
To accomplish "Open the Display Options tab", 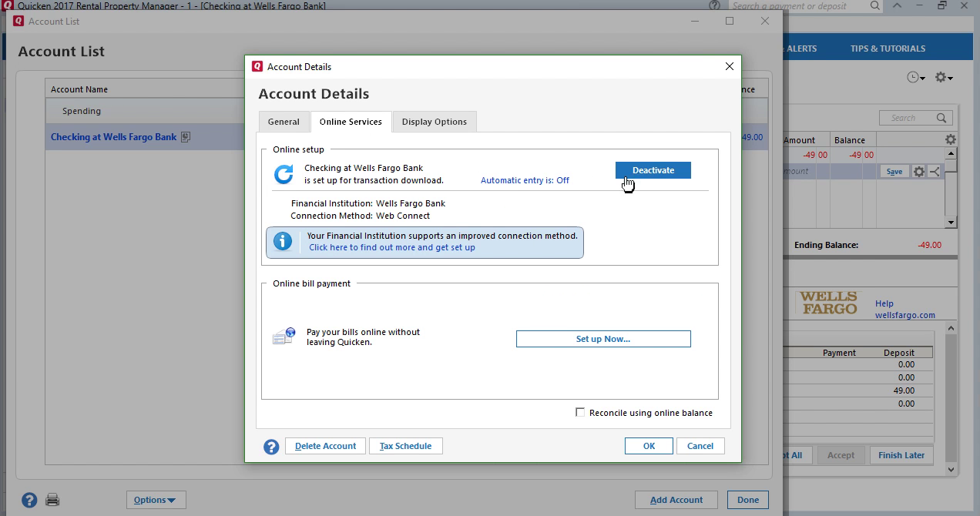I will [x=435, y=122].
